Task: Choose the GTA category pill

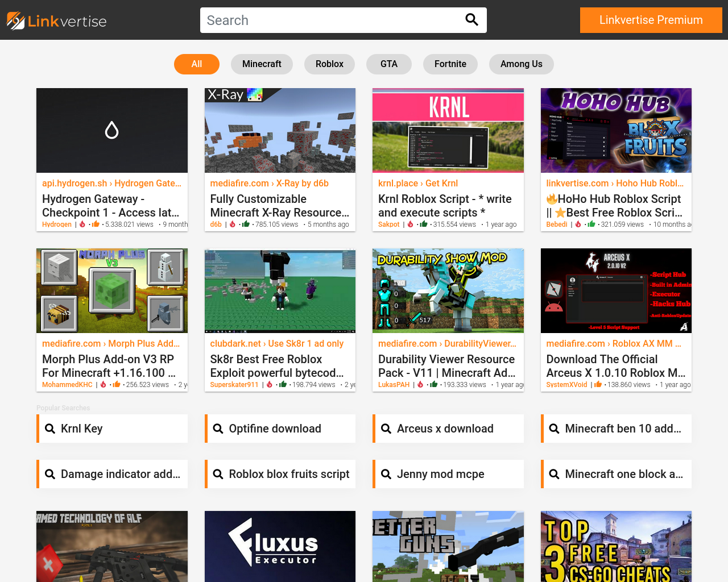Action: 388,64
